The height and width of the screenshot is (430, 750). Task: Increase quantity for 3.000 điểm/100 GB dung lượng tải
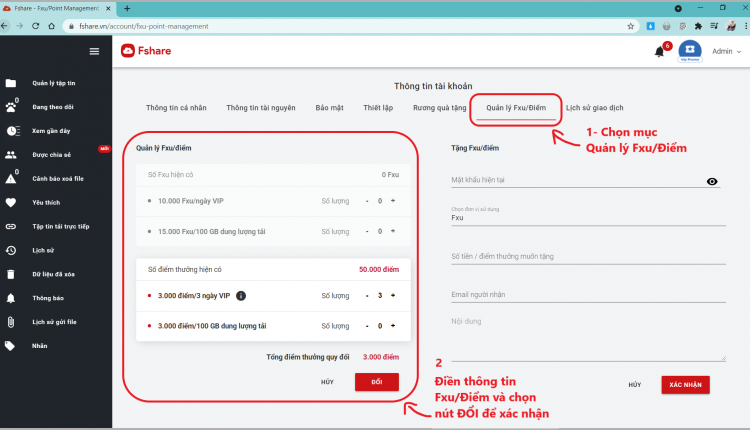click(393, 326)
